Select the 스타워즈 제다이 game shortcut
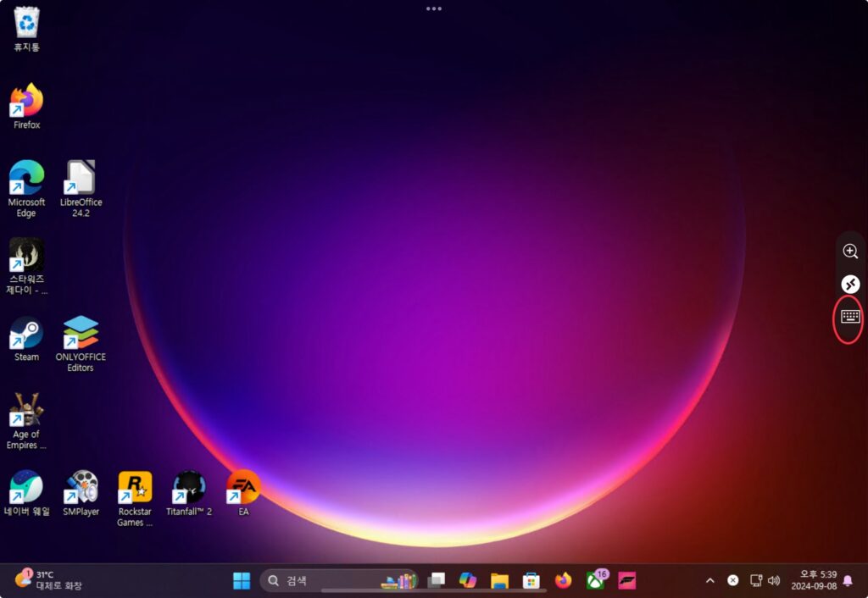This screenshot has height=598, width=868. (26, 265)
